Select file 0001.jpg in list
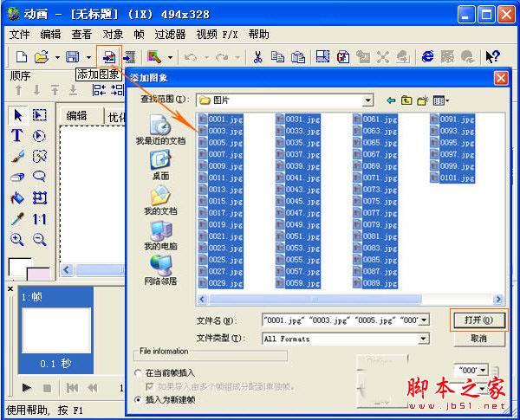The image size is (520, 420). click(221, 120)
